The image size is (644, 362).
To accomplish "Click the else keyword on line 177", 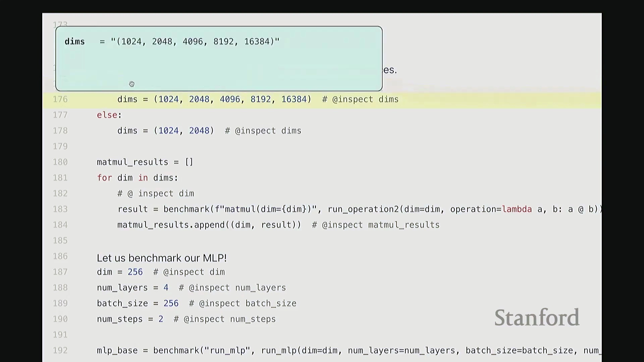I will point(107,115).
